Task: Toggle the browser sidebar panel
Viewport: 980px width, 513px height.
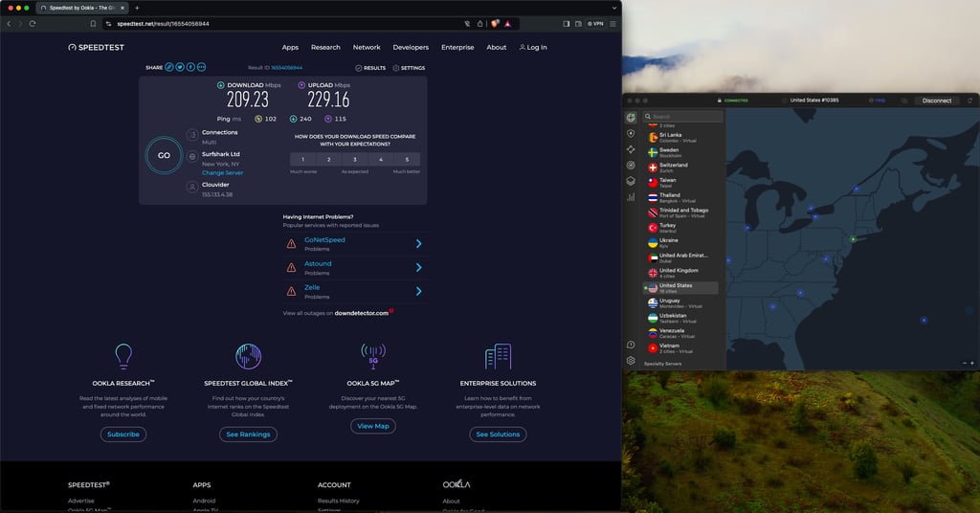Action: (x=567, y=24)
